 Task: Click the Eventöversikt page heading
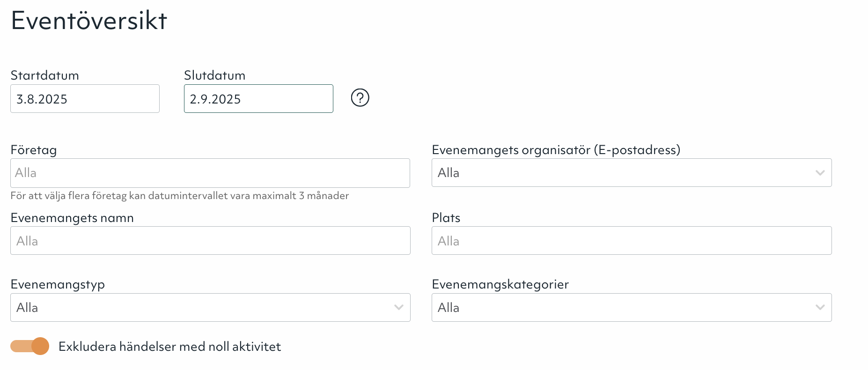tap(89, 21)
